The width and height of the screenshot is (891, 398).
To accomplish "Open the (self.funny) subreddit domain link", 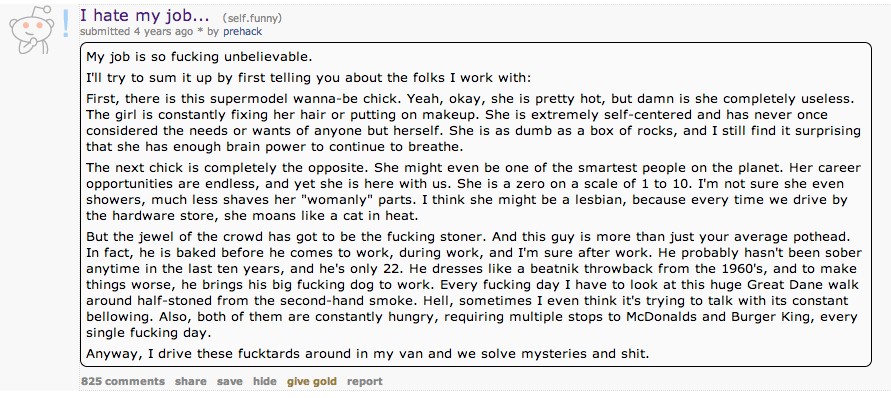I will tap(252, 18).
